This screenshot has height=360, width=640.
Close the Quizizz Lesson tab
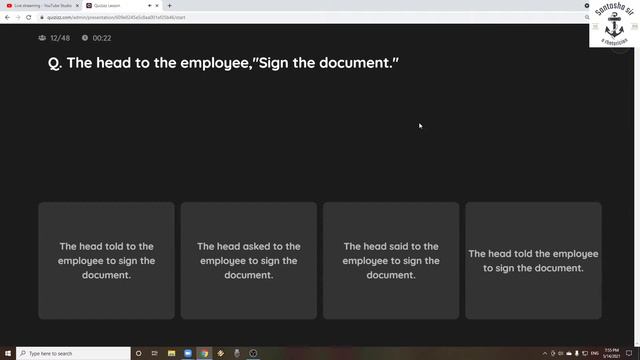coord(157,6)
